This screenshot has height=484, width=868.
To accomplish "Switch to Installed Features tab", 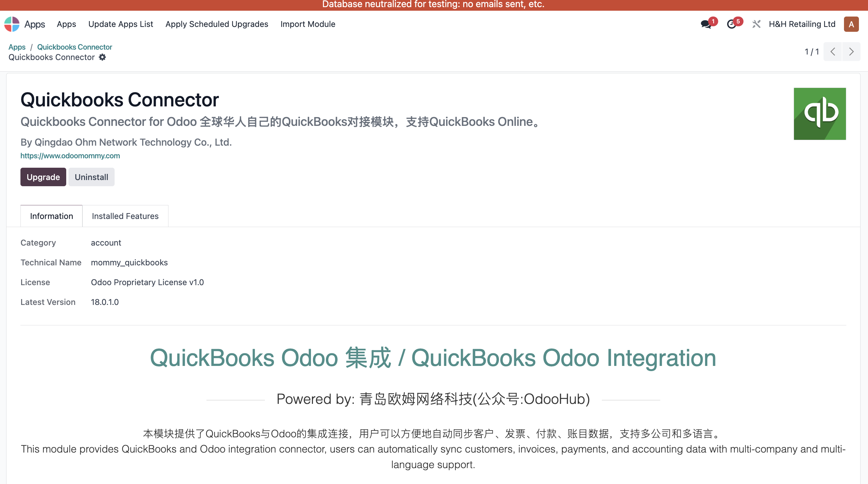I will [x=125, y=216].
